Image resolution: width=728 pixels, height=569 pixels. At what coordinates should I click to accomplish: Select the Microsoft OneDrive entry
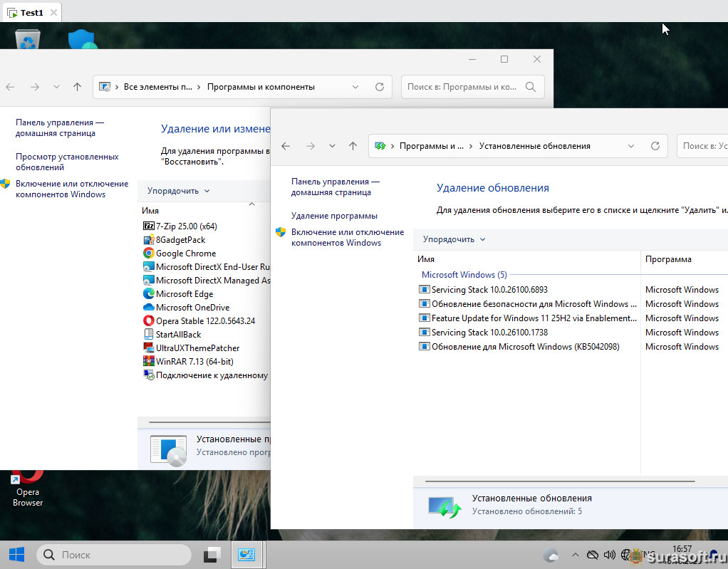click(192, 308)
